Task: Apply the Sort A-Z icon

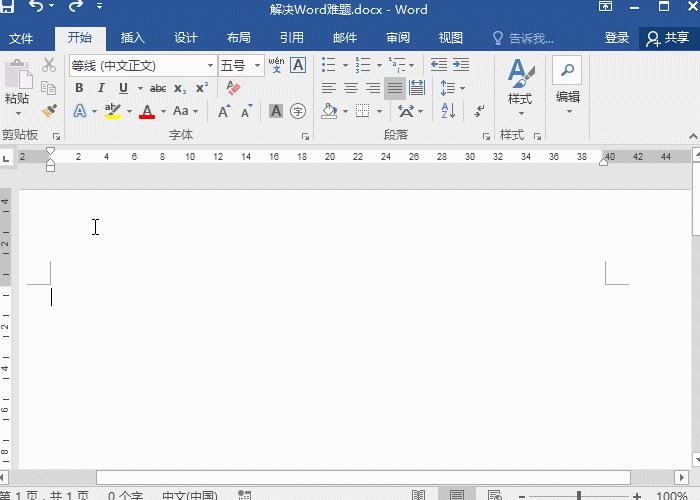Action: click(x=448, y=111)
